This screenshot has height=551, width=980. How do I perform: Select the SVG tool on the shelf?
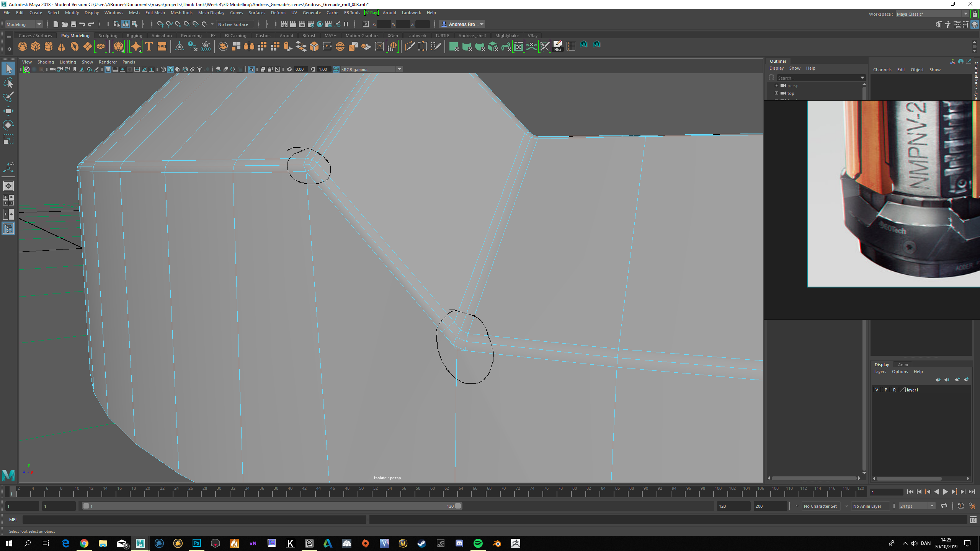(x=162, y=46)
